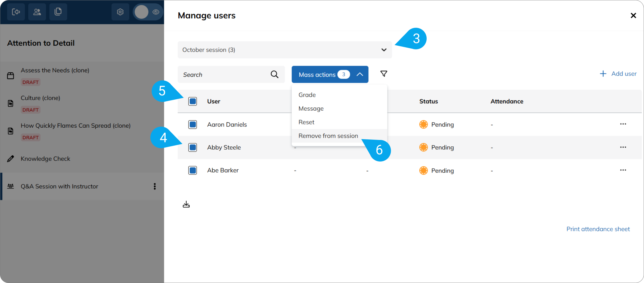Open kebab menu for Q&A Session with Instructor
The height and width of the screenshot is (283, 644).
(155, 186)
